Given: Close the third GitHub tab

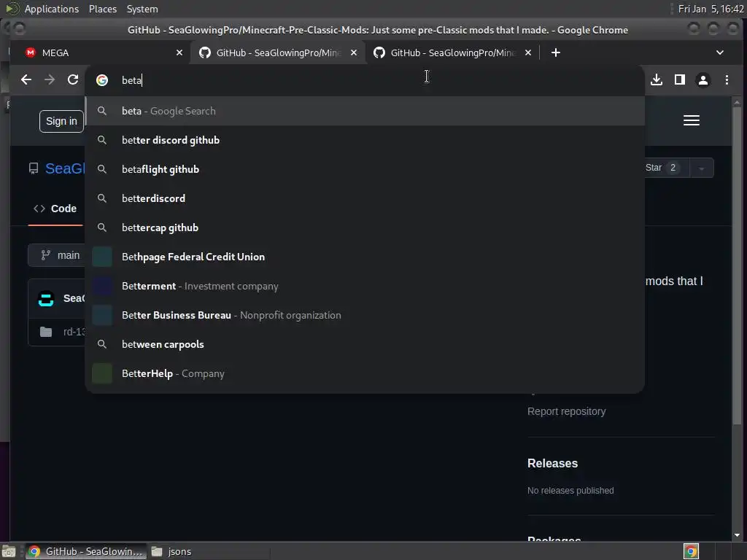Looking at the screenshot, I should (528, 52).
